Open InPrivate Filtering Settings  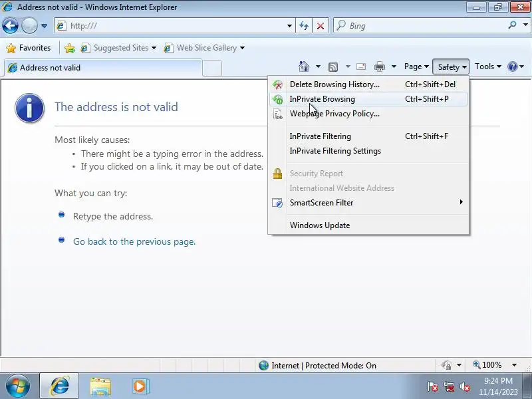tap(368, 151)
